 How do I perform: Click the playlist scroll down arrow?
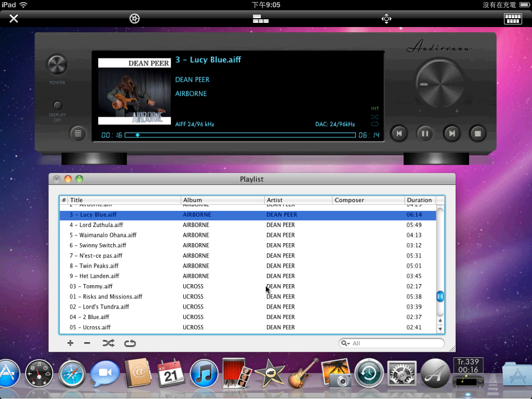[440, 329]
